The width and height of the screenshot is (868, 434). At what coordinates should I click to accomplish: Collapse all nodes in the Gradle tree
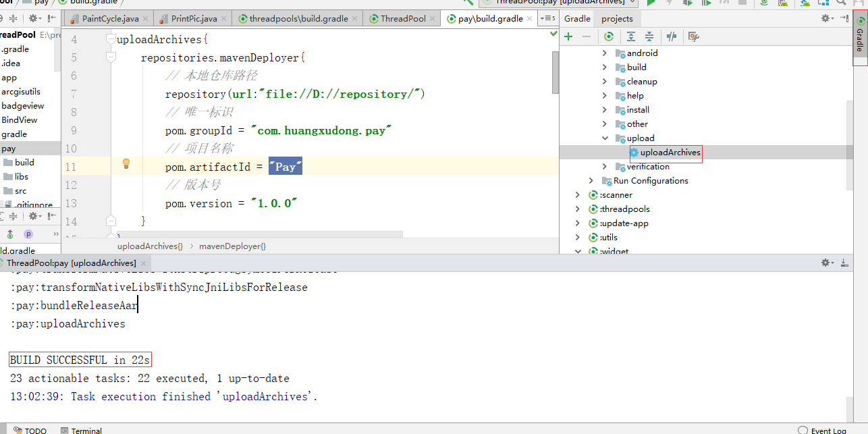click(x=649, y=36)
